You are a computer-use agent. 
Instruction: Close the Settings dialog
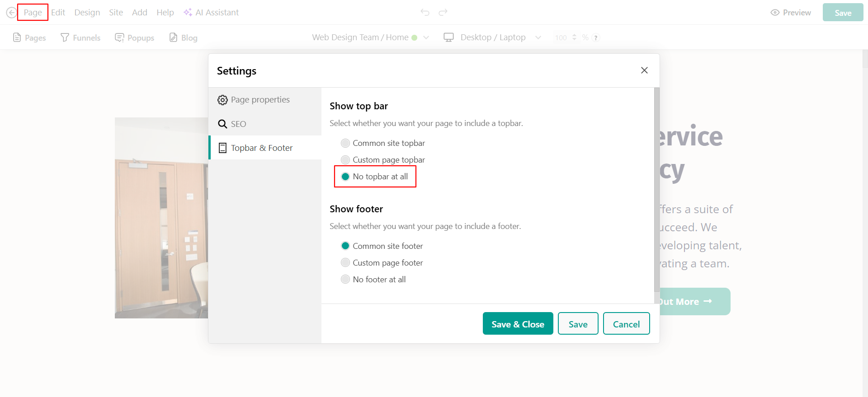(x=644, y=70)
